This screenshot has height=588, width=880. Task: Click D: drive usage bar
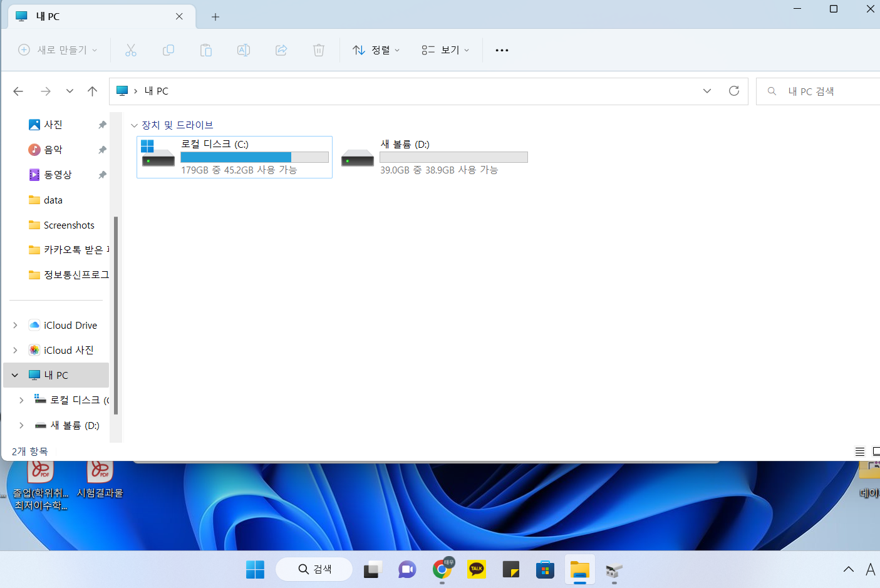(453, 157)
